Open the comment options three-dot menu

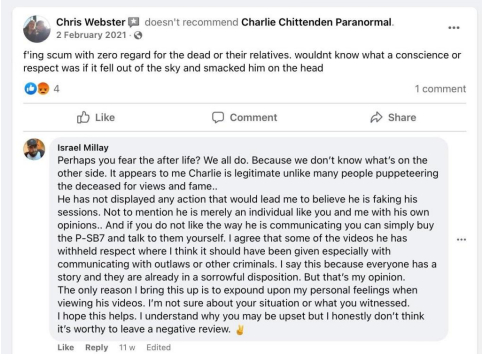coord(461,239)
